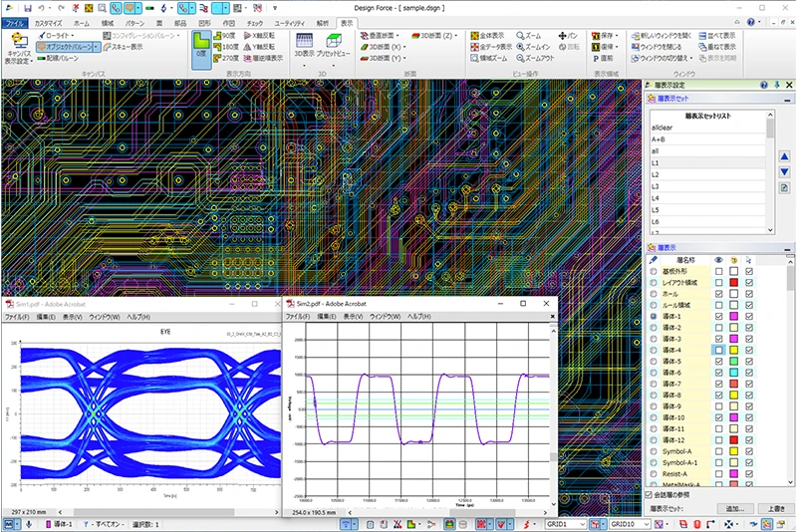Click ウィンドウを閉じる in ribbon
Image resolution: width=797 pixels, height=532 pixels.
pos(657,47)
